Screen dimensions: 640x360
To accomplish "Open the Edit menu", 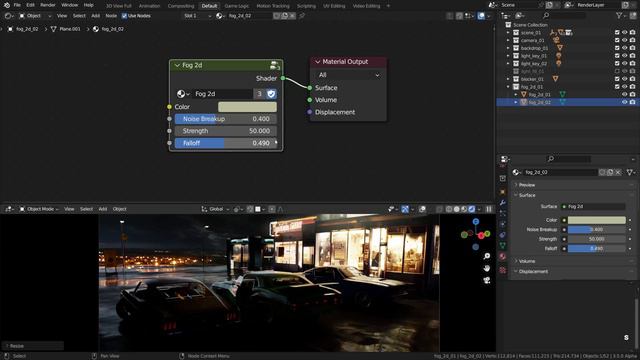I will [x=31, y=5].
